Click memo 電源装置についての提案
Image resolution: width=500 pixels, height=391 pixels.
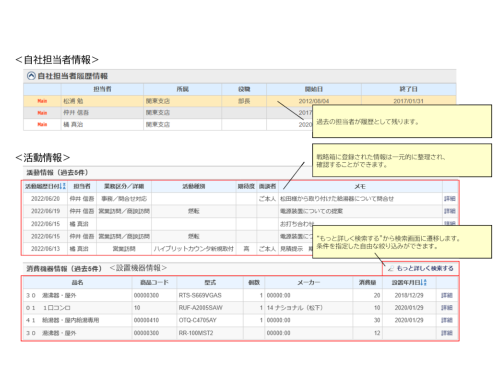(311, 211)
